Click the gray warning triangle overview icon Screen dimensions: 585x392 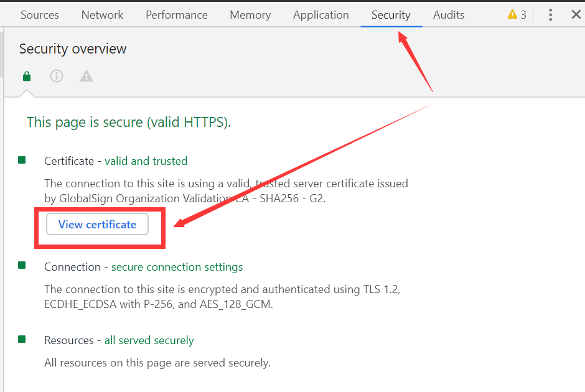coord(86,76)
